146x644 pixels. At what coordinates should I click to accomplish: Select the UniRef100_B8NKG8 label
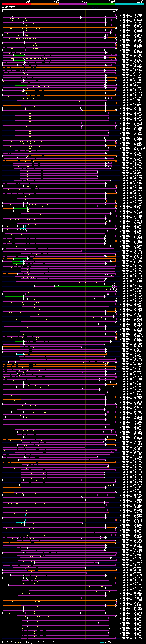pos(131,60)
